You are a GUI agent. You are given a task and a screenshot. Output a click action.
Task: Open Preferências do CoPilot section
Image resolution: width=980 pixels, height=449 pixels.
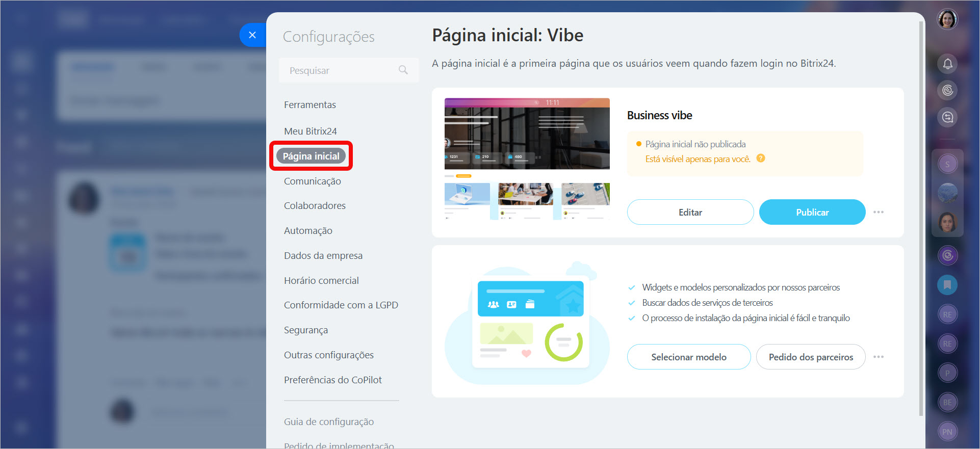[x=333, y=380]
